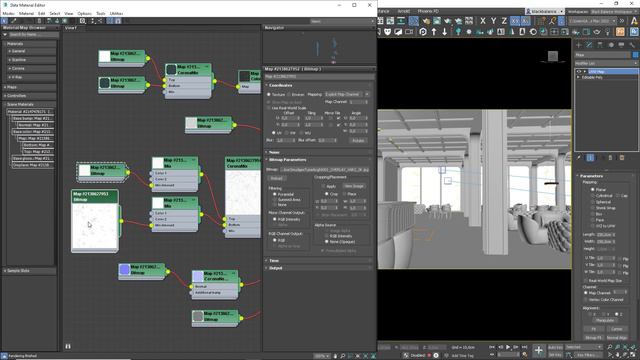The width and height of the screenshot is (640, 360).
Task: Click the Bitmap file path button
Action: 324,169
